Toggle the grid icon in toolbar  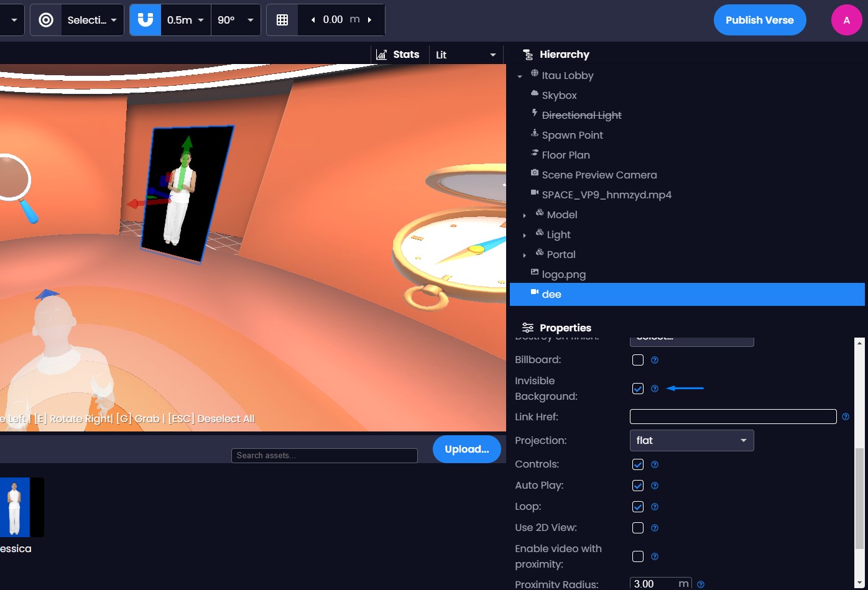click(282, 20)
